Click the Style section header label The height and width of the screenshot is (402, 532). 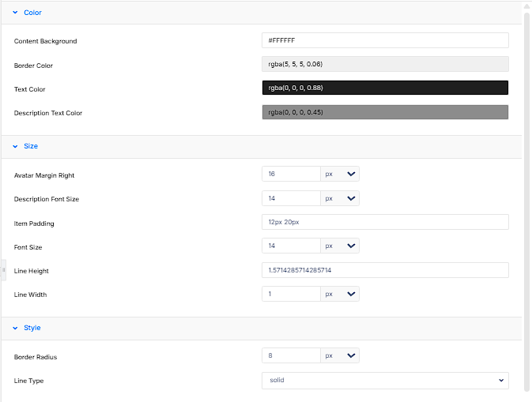coord(32,328)
